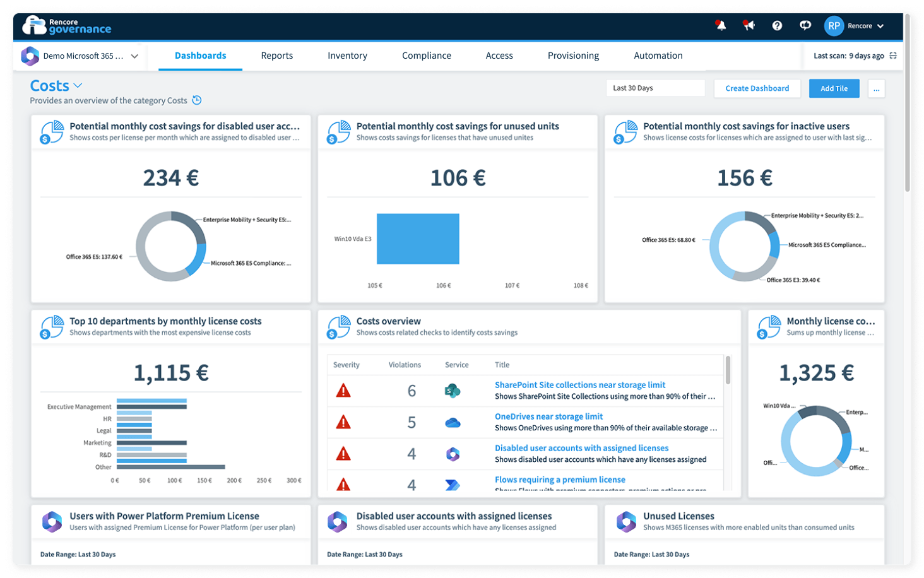Click the Add Tile button
This screenshot has height=578, width=924.
834,88
